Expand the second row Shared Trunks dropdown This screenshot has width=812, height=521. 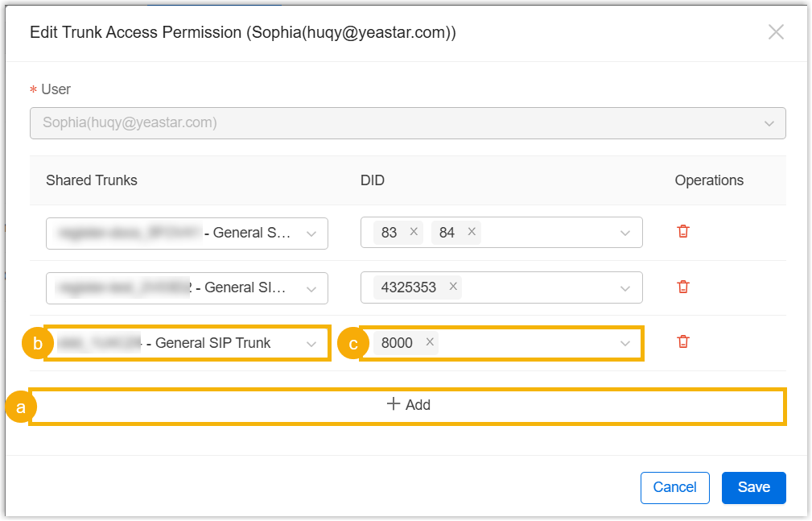(311, 287)
